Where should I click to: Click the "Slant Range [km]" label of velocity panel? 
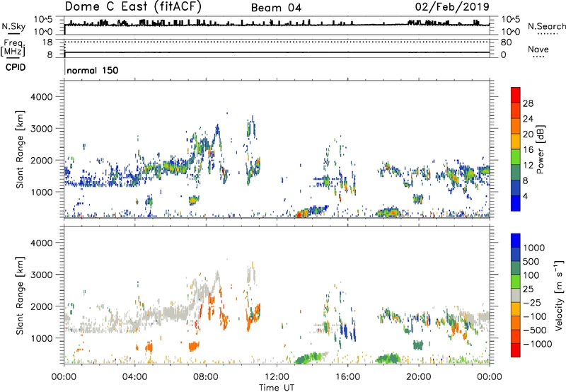tap(20, 296)
